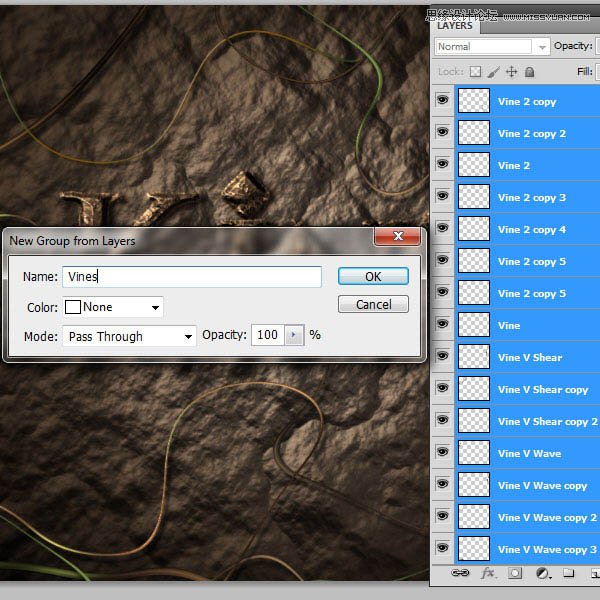Open the Mode Pass Through dropdown
600x600 pixels.
tap(129, 336)
